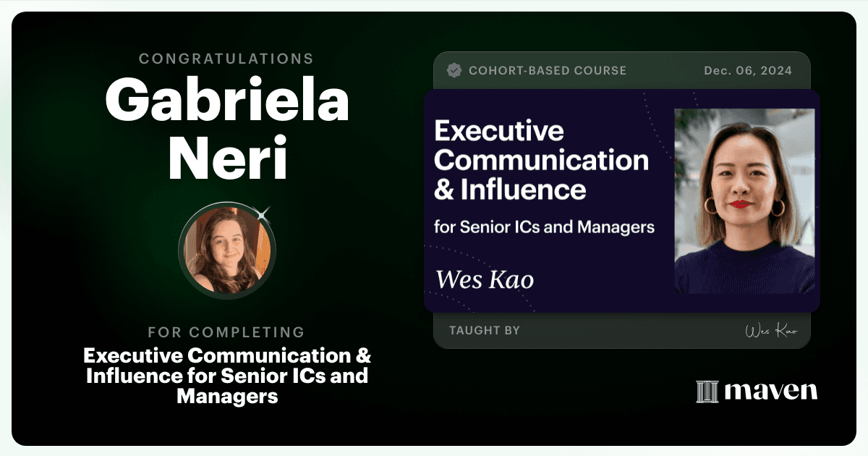Click the serif Wes Kao name on card
Viewport: 868px width, 456px height.
(x=485, y=279)
